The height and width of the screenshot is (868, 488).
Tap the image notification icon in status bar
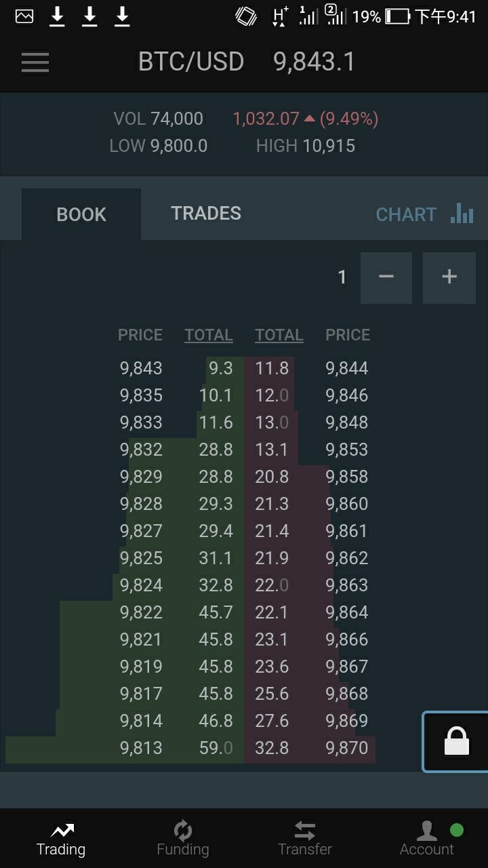(24, 16)
